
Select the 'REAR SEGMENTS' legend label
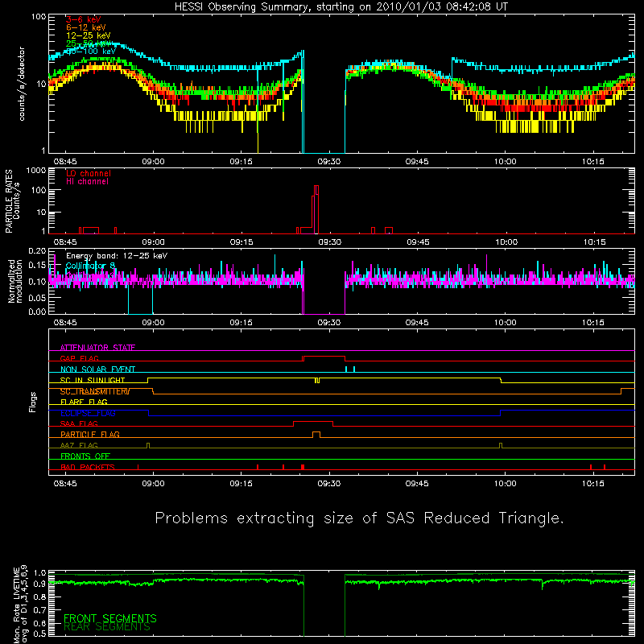(107, 627)
